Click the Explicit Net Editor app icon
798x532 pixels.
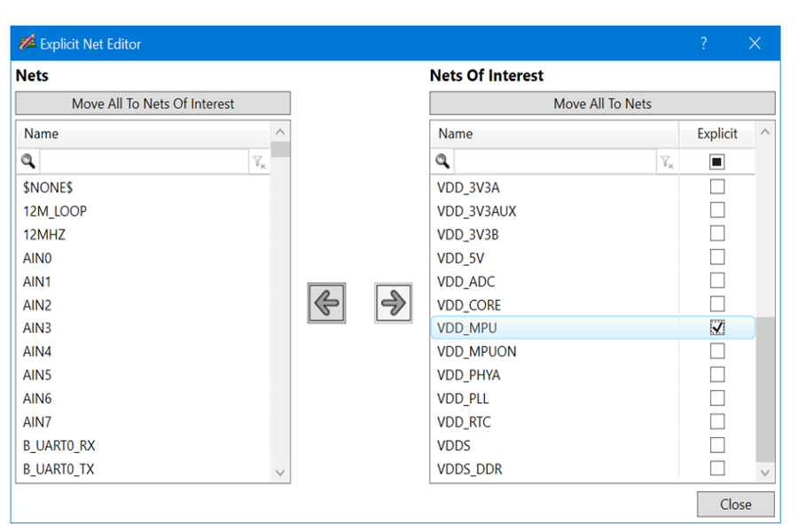(x=27, y=43)
